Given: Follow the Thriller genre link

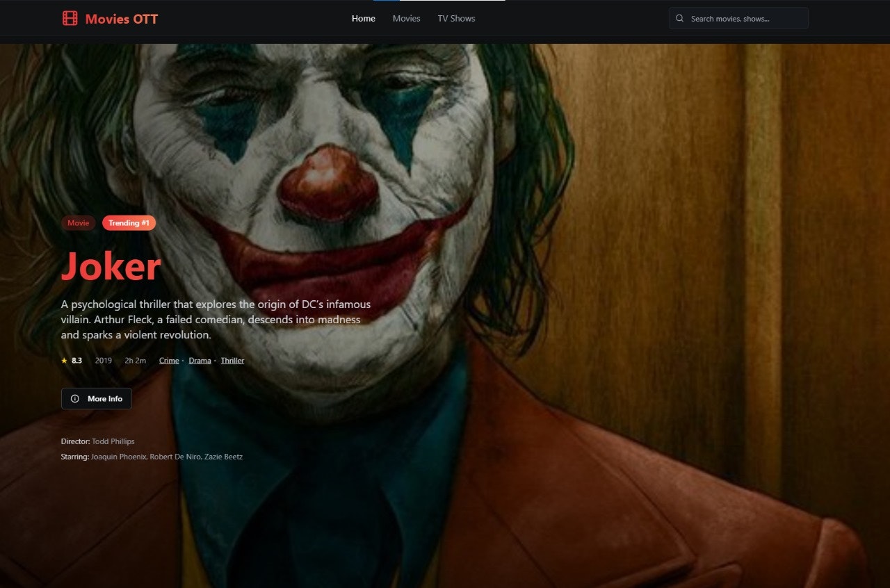Looking at the screenshot, I should (232, 361).
